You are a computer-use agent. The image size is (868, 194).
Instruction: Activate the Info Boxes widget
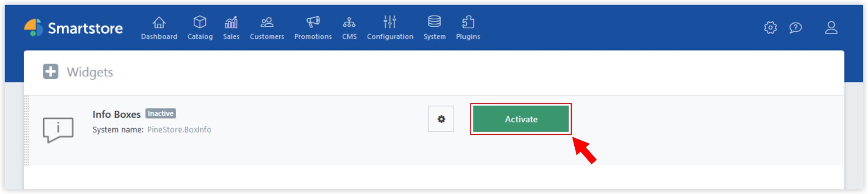(x=521, y=119)
